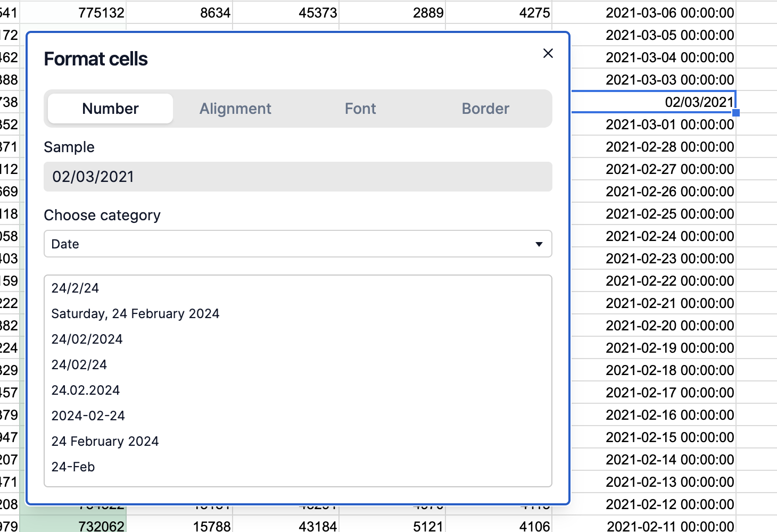Click the Sample preview field
777x532 pixels.
[x=297, y=177]
